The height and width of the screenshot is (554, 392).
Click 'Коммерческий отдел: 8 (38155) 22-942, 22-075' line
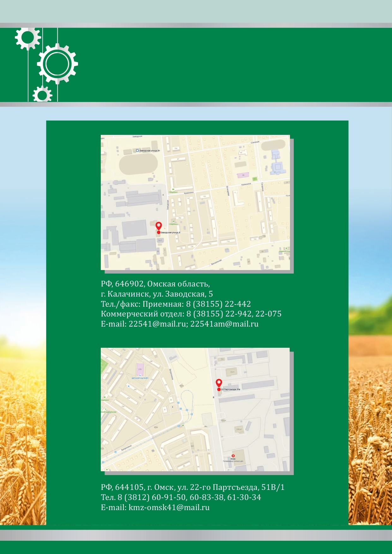191,314
